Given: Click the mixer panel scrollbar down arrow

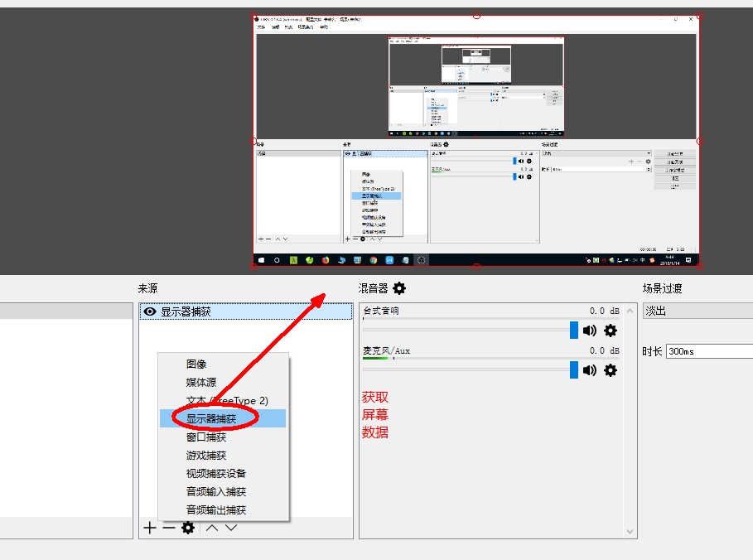Looking at the screenshot, I should tap(631, 531).
